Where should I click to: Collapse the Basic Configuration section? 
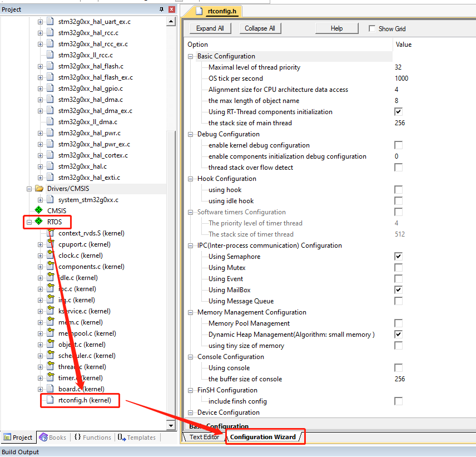click(x=190, y=56)
